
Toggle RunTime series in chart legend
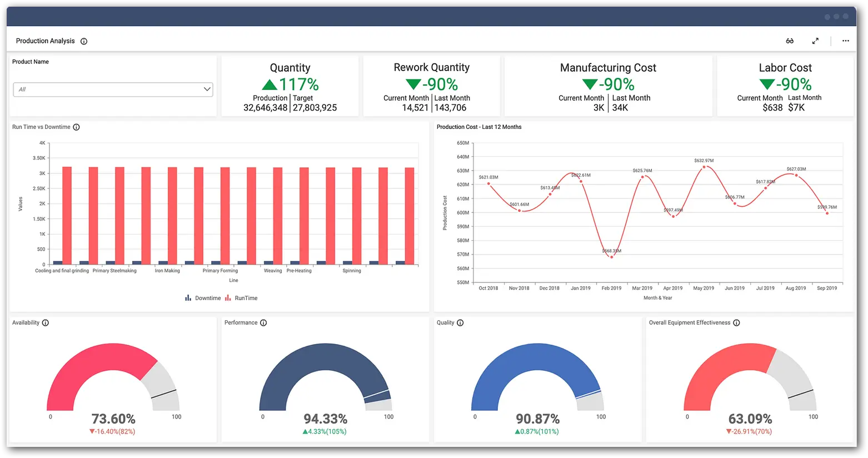(x=241, y=298)
